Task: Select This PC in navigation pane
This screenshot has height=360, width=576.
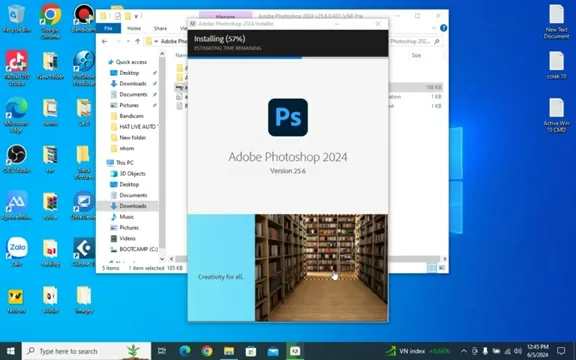Action: [125, 162]
